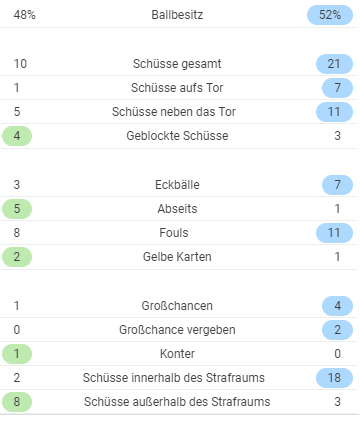Click the blue 2 Großchance vergeben badge
This screenshot has height=432, width=360.
(x=337, y=330)
